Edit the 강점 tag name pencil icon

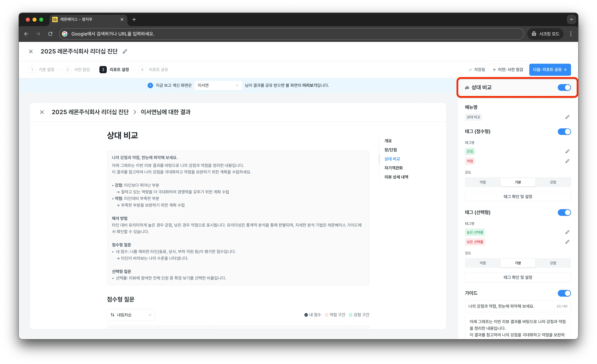(x=567, y=151)
